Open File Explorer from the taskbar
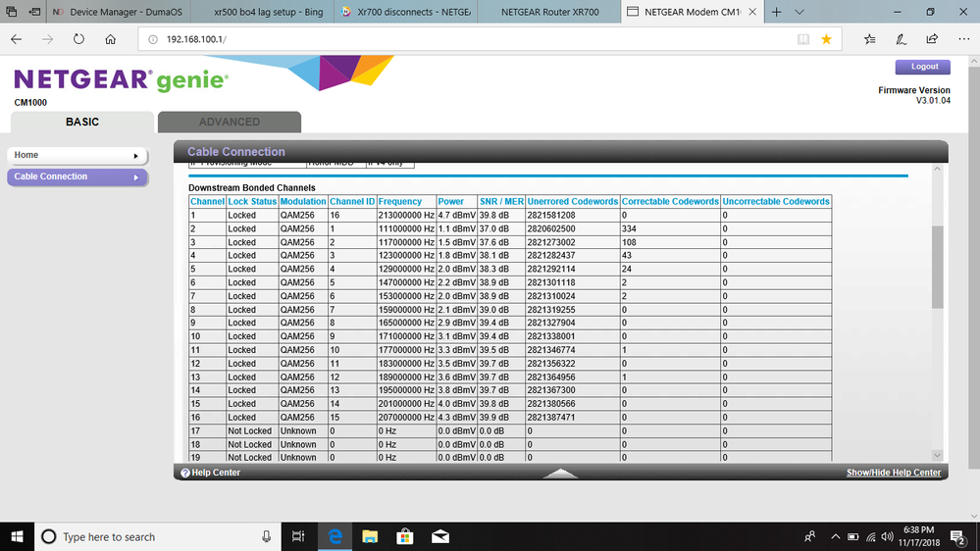The height and width of the screenshot is (551, 980). (370, 536)
